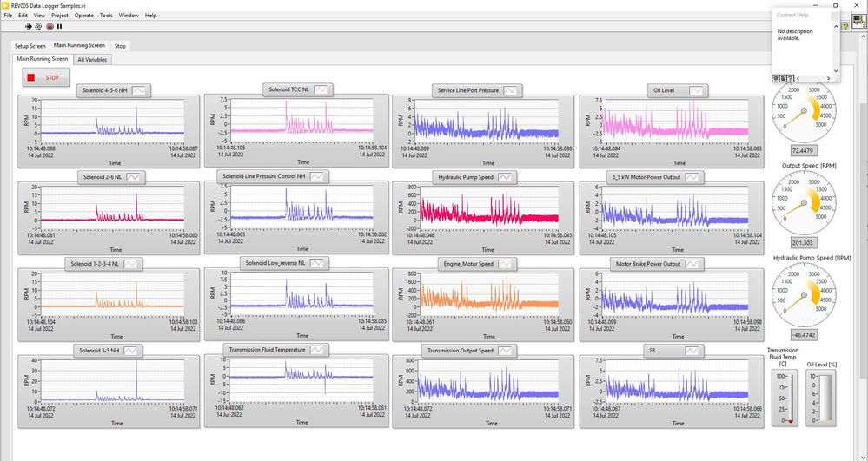Click the red STOP button

click(x=46, y=77)
